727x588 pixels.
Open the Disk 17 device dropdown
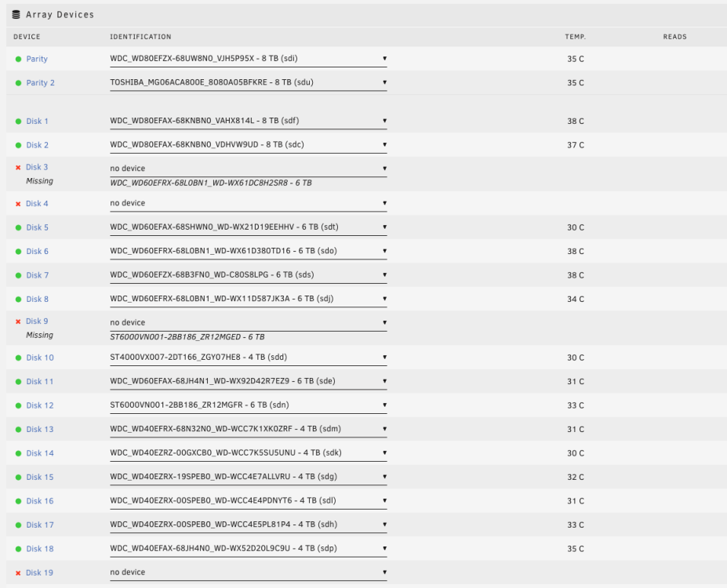(x=248, y=524)
